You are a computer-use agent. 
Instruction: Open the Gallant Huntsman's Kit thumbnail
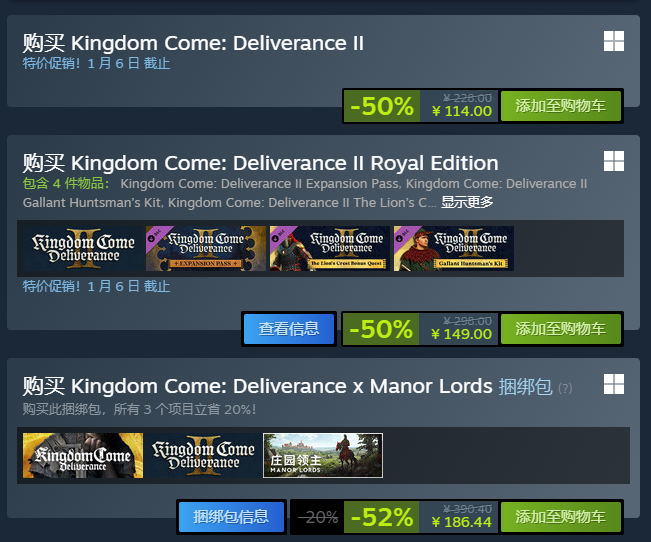tap(454, 248)
